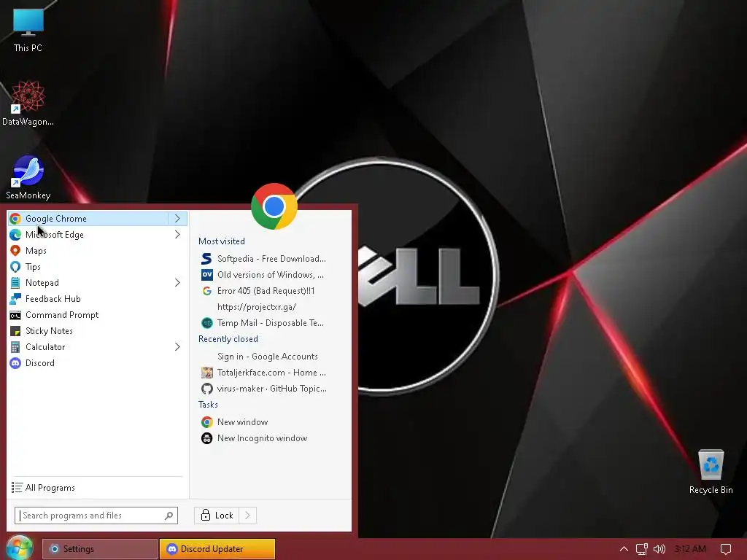Click the Discord icon in program list

(15, 363)
